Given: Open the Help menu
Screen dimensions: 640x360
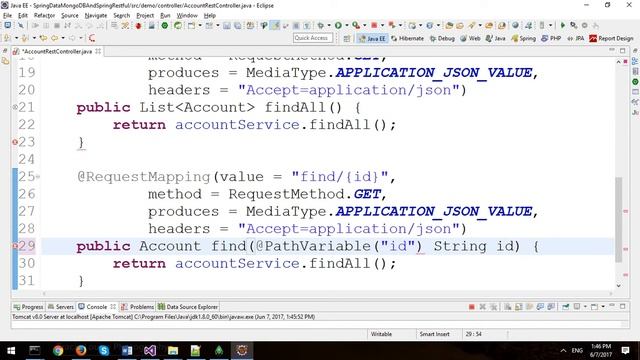Looking at the screenshot, I should [209, 16].
